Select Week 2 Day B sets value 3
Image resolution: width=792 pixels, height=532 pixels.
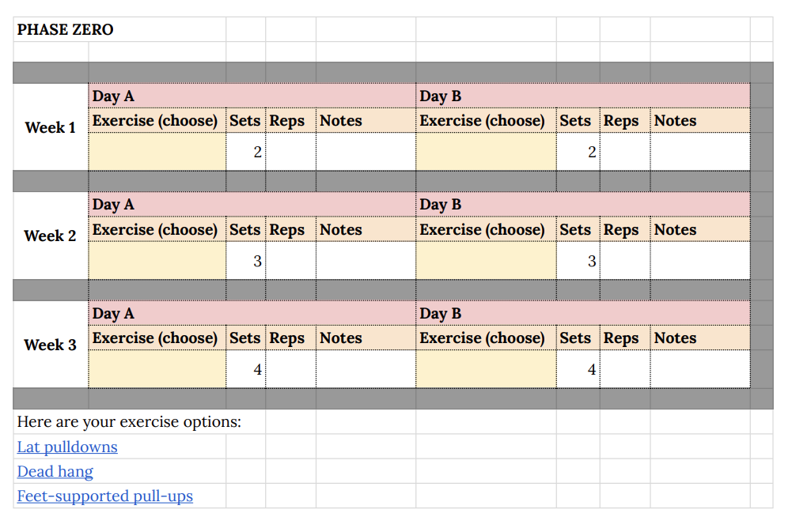pos(578,261)
